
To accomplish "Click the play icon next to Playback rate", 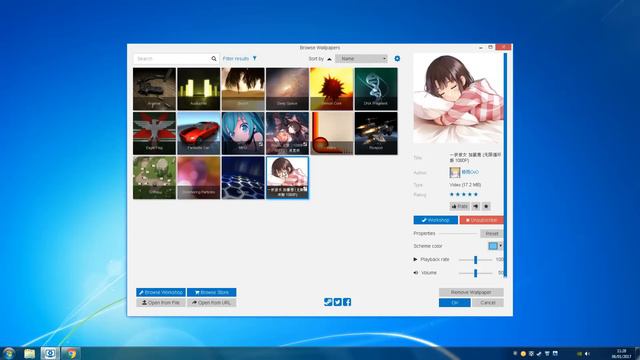I will (x=416, y=259).
